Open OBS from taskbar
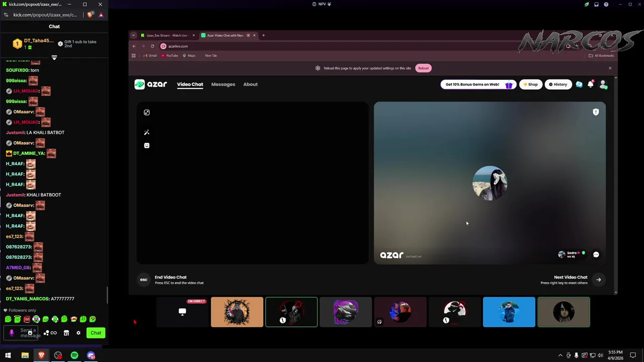 58,356
